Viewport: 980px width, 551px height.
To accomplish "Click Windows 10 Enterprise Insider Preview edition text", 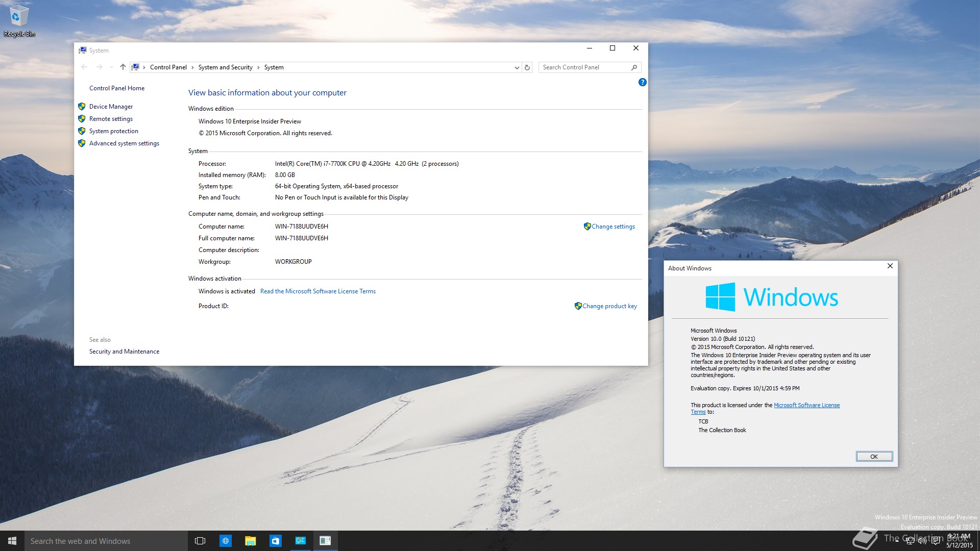I will pyautogui.click(x=250, y=121).
